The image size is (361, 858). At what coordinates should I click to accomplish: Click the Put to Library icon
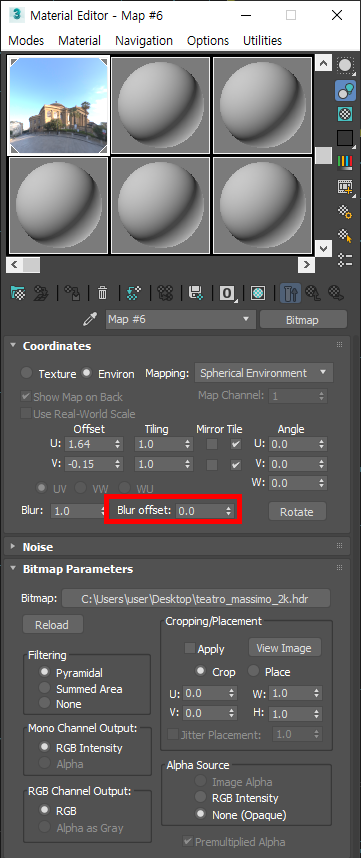[x=195, y=293]
